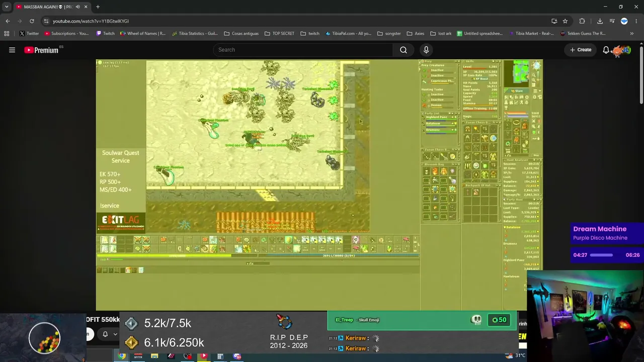Expand the songster bookmark folder

(389, 34)
